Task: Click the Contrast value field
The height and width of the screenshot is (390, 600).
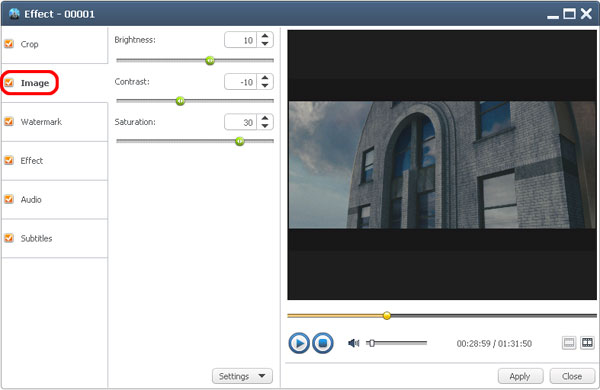Action: tap(241, 82)
